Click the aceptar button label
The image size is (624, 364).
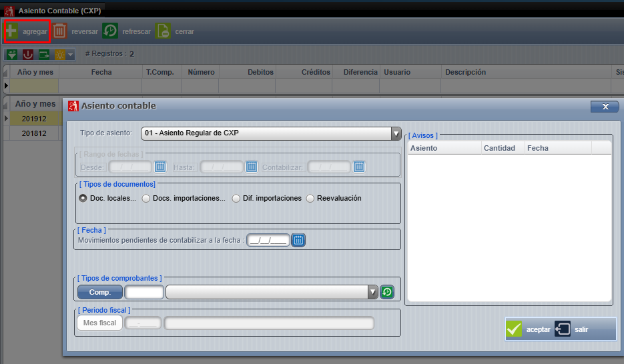pos(538,329)
